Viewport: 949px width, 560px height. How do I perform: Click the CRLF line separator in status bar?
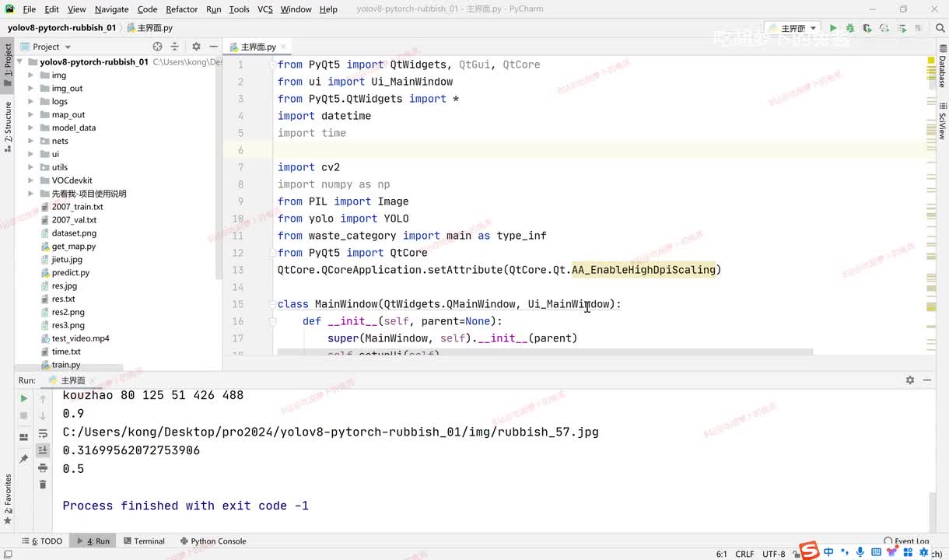744,554
